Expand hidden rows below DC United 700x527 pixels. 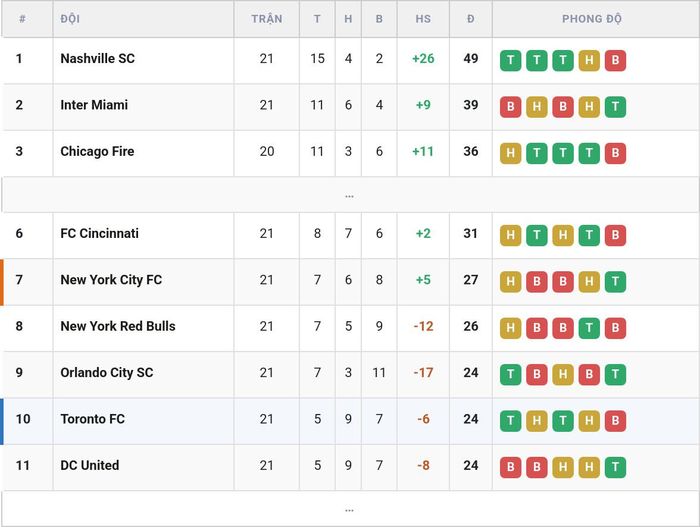click(350, 509)
